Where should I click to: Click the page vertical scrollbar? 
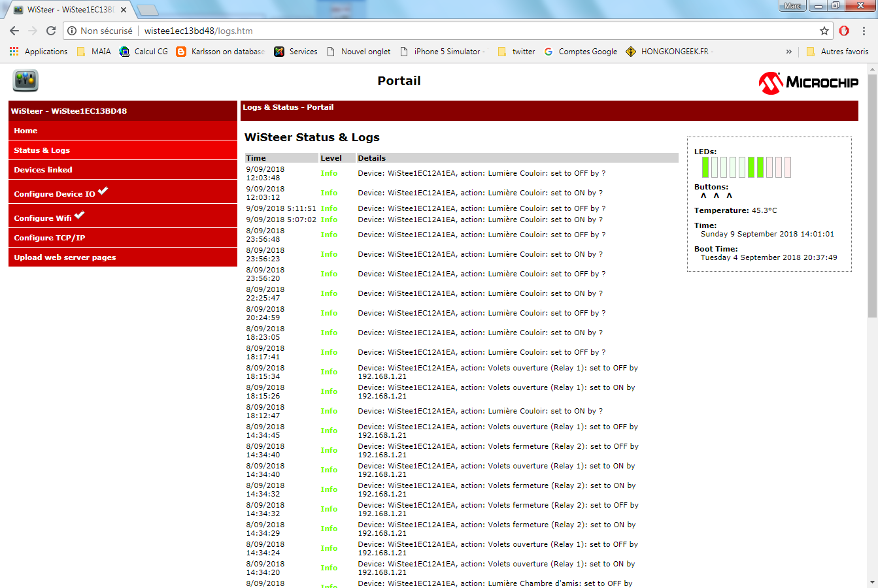pyautogui.click(x=873, y=196)
